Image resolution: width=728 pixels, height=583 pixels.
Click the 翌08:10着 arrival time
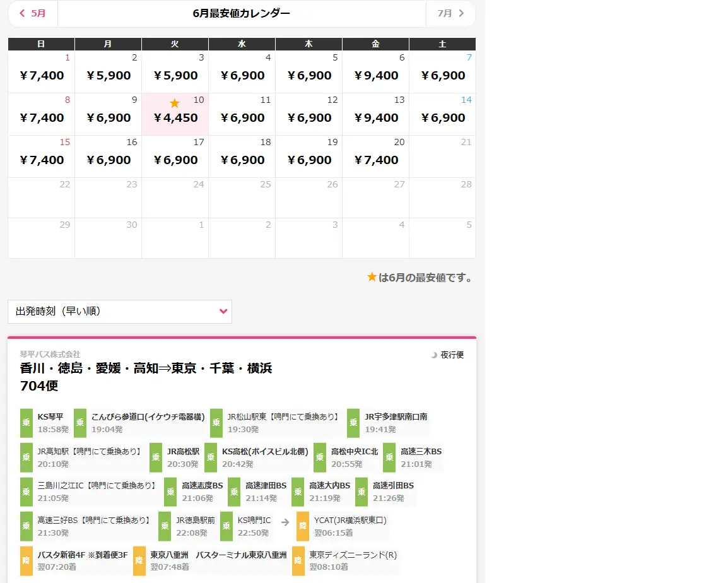329,567
